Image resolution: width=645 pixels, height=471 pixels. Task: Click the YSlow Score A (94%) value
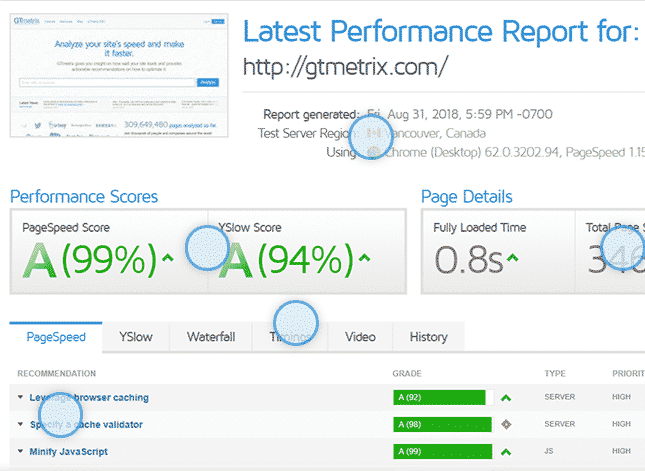coord(286,260)
